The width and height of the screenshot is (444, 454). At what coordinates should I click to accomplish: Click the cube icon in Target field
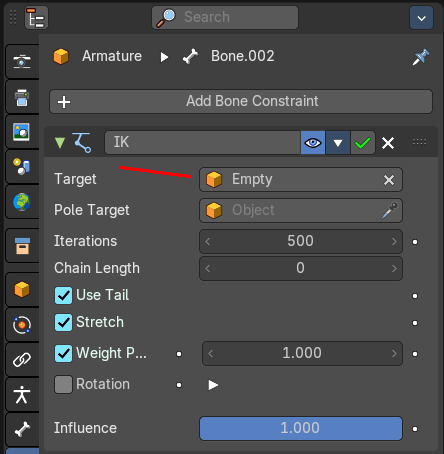pyautogui.click(x=214, y=180)
